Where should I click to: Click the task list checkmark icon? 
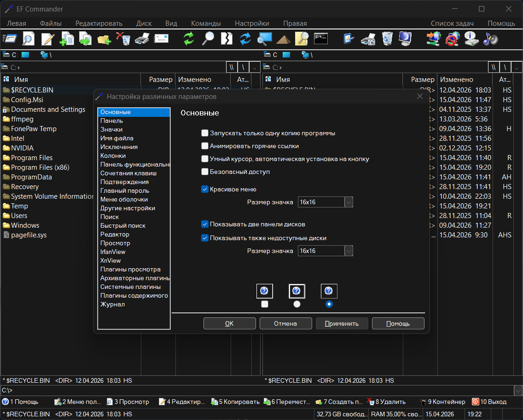[x=349, y=39]
